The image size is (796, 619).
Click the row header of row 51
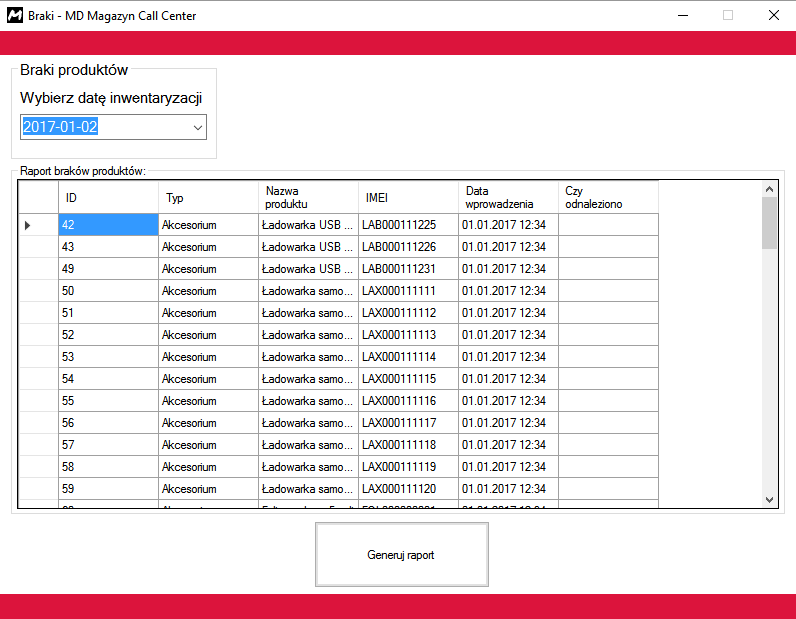[x=39, y=313]
